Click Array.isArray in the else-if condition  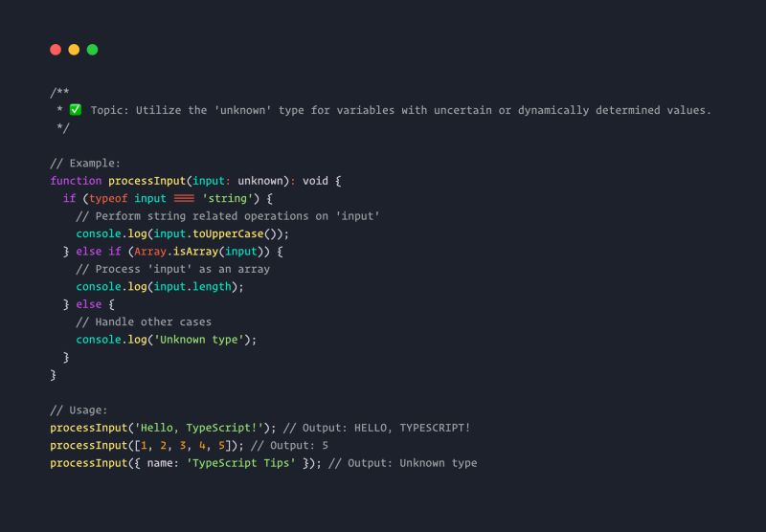pos(176,252)
